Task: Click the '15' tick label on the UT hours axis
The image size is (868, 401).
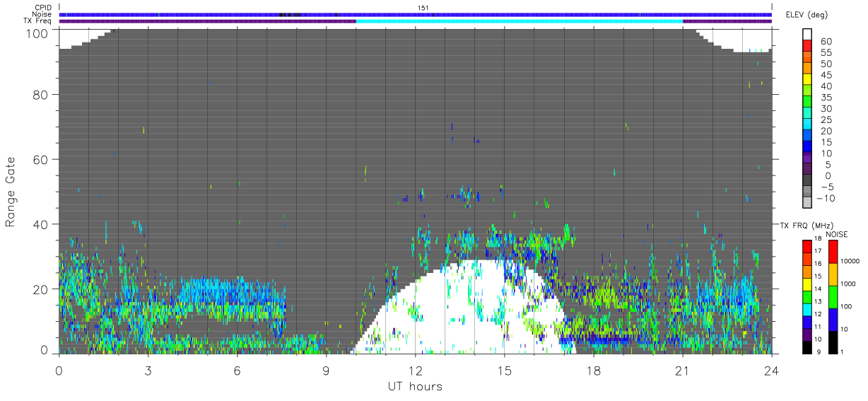Action: point(505,370)
